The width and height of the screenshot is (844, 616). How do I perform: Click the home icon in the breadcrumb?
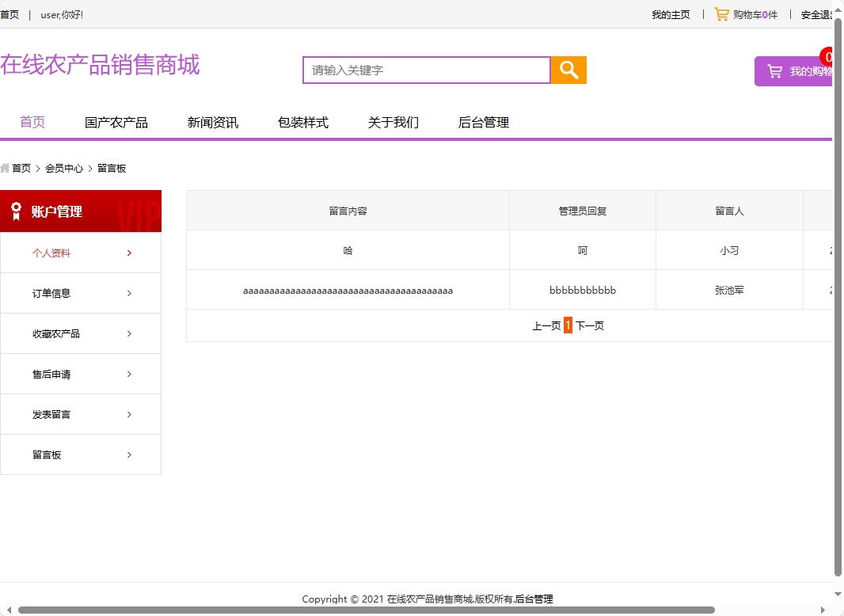coord(6,167)
